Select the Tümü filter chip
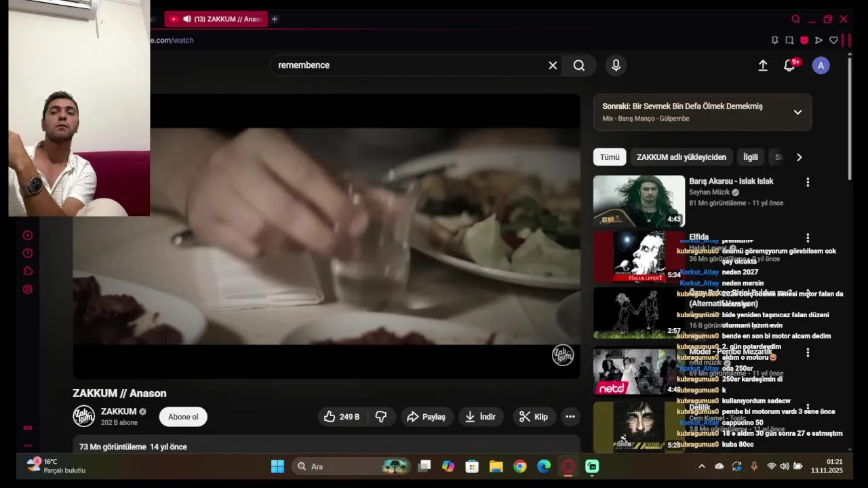This screenshot has height=488, width=868. point(610,157)
